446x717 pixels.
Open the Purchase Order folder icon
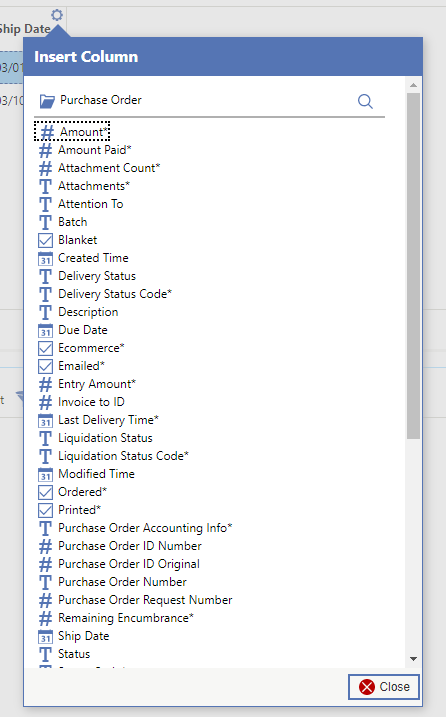[47, 101]
